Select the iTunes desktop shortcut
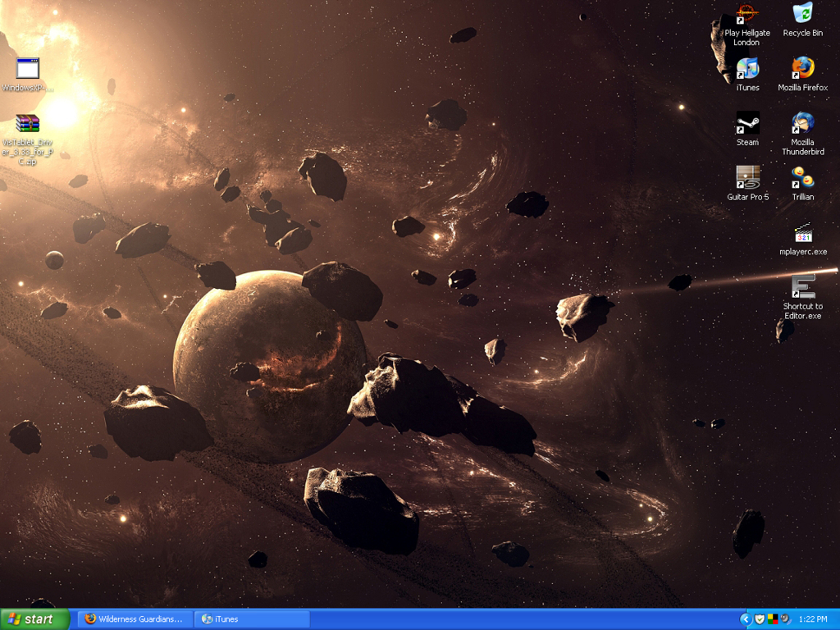840x630 pixels. pyautogui.click(x=747, y=75)
